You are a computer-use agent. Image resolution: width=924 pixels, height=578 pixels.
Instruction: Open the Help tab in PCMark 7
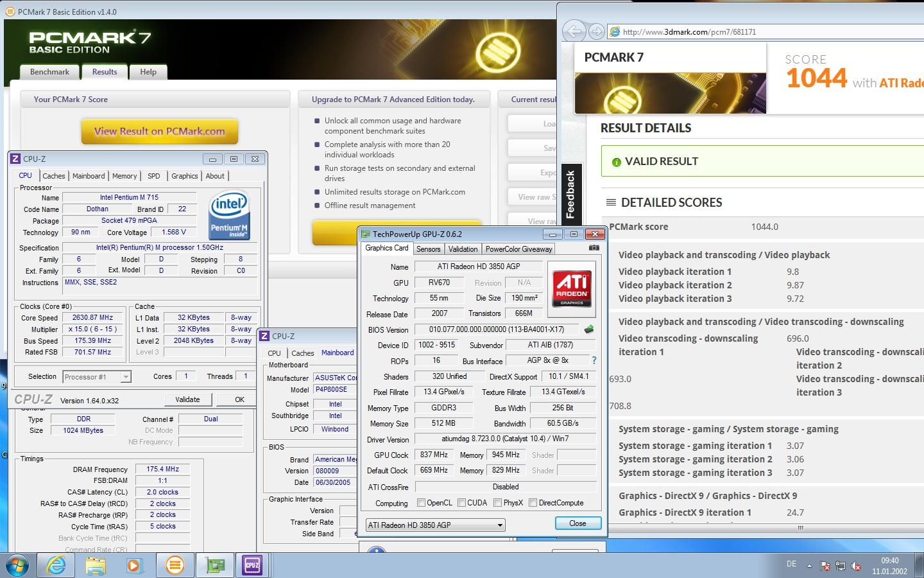pos(148,72)
